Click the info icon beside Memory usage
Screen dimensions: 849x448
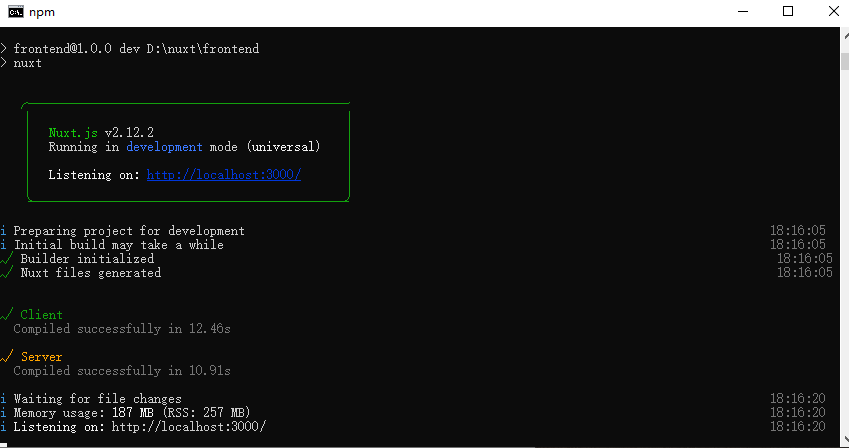3,413
